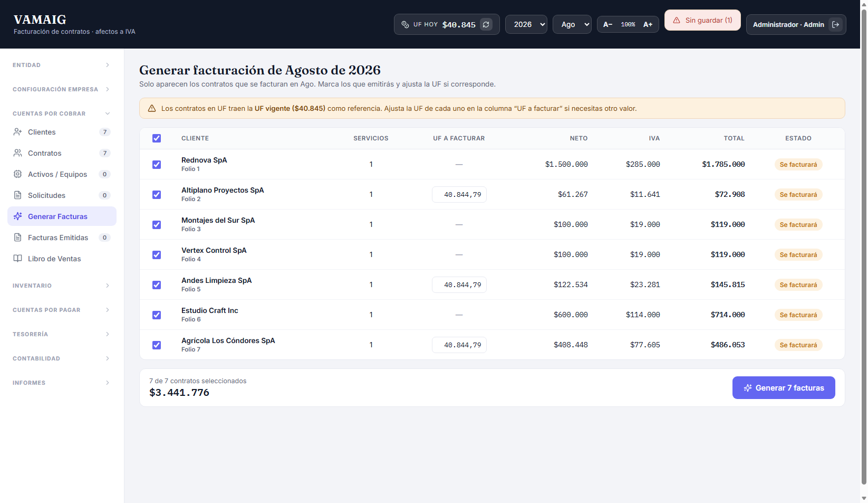The image size is (868, 503).
Task: Toggle the select-all contracts checkbox
Action: tap(157, 138)
